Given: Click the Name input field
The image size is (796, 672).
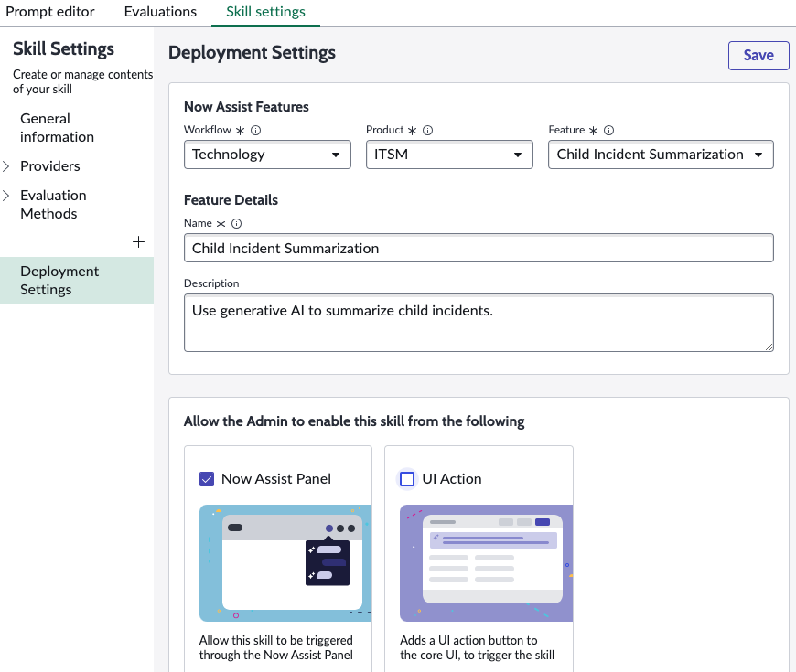Looking at the screenshot, I should [x=479, y=248].
